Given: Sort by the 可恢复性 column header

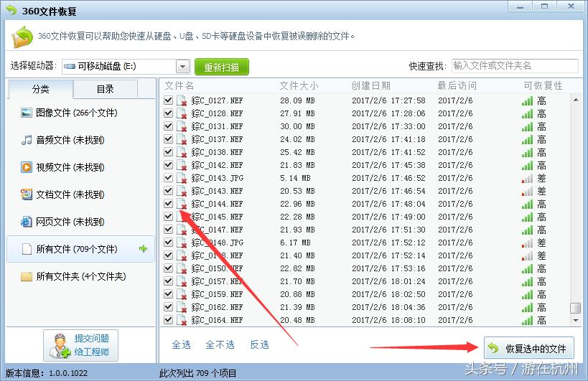Looking at the screenshot, I should coord(543,86).
